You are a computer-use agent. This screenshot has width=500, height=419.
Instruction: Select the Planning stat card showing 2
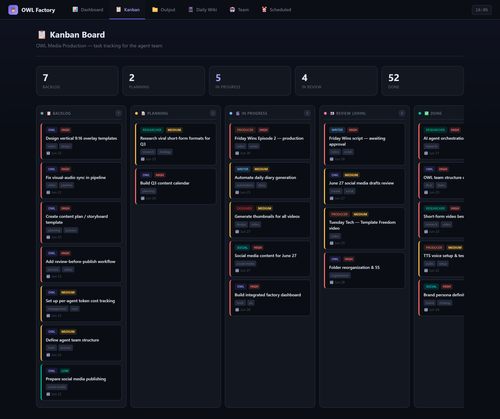(x=164, y=81)
